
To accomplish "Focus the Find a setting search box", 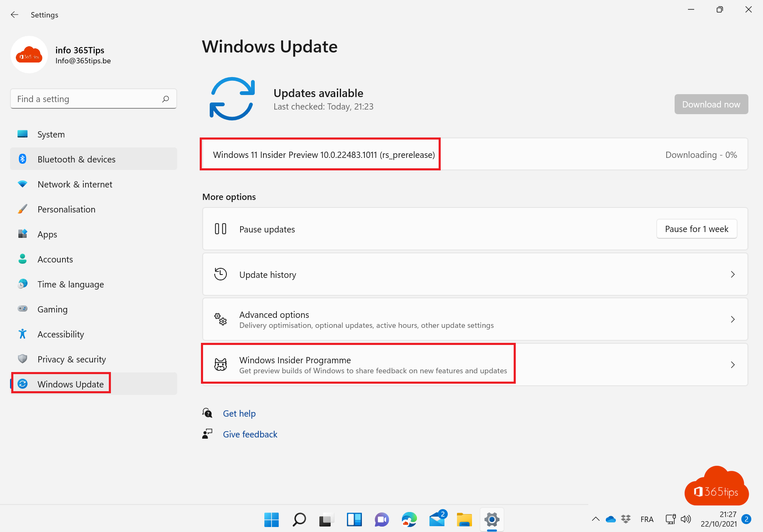I will click(93, 99).
